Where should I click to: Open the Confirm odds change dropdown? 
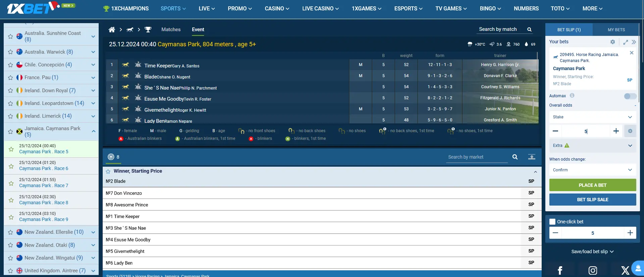(592, 170)
